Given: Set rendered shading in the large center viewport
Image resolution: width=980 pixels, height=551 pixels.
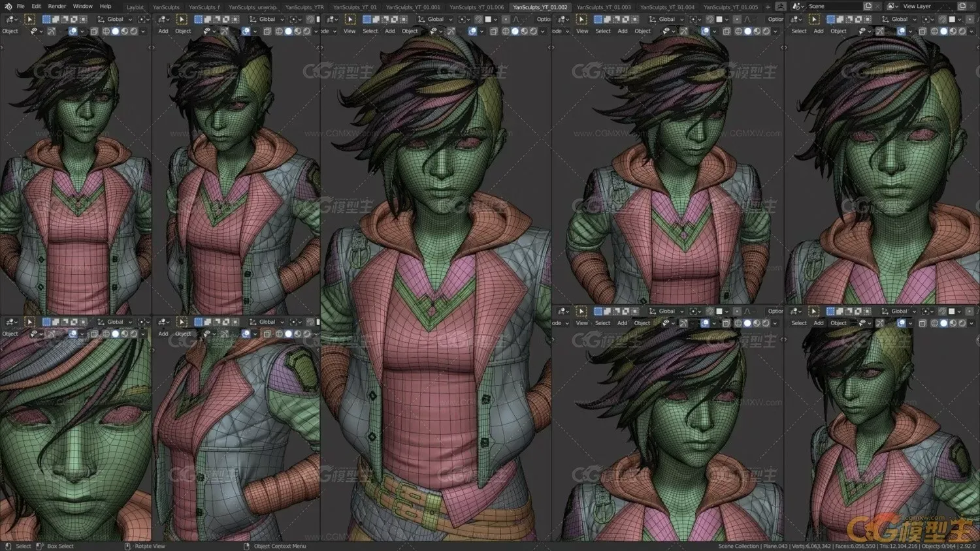Looking at the screenshot, I should pyautogui.click(x=533, y=31).
